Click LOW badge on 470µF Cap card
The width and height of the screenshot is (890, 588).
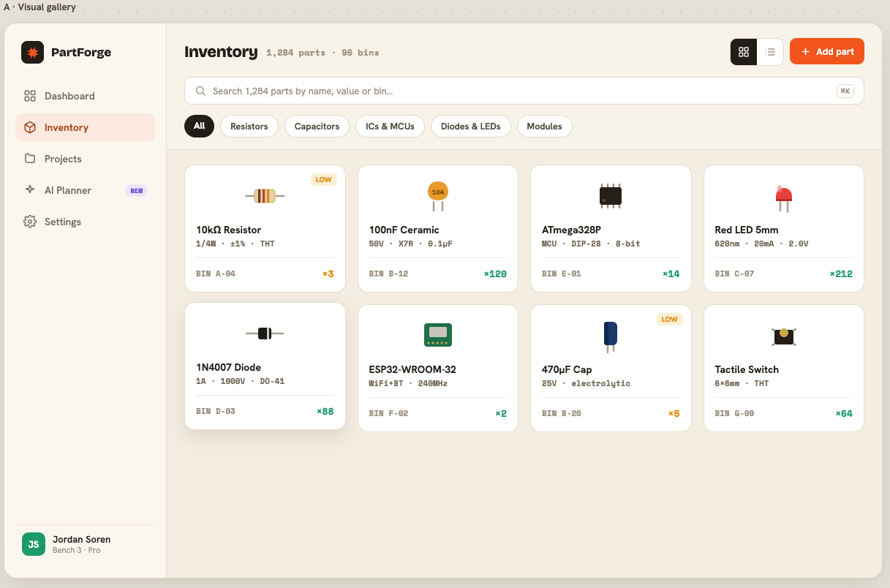click(669, 319)
